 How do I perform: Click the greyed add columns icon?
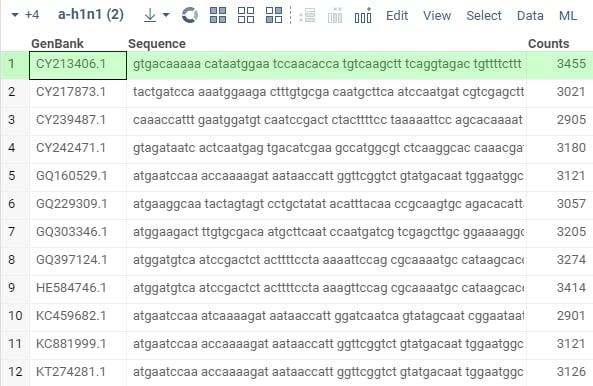click(335, 16)
